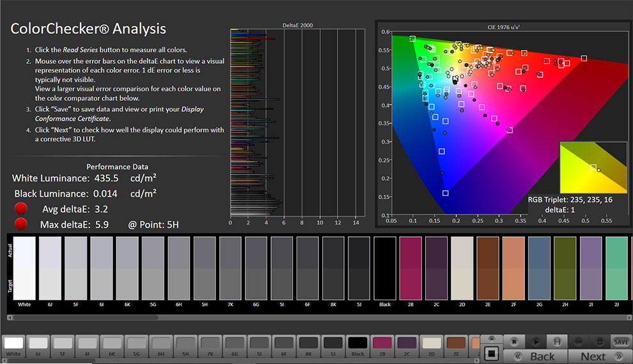Select the 5H patch in bottom strip
Screen dimensions: 633x364
(x=185, y=346)
